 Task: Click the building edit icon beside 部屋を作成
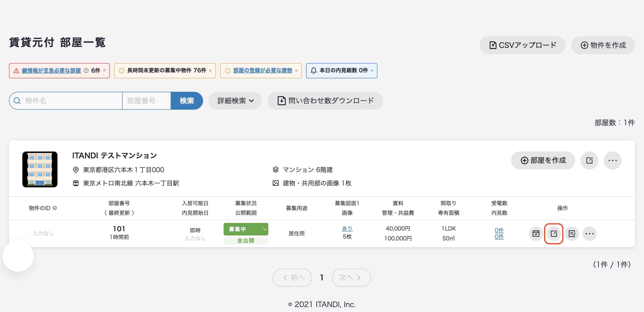[589, 160]
